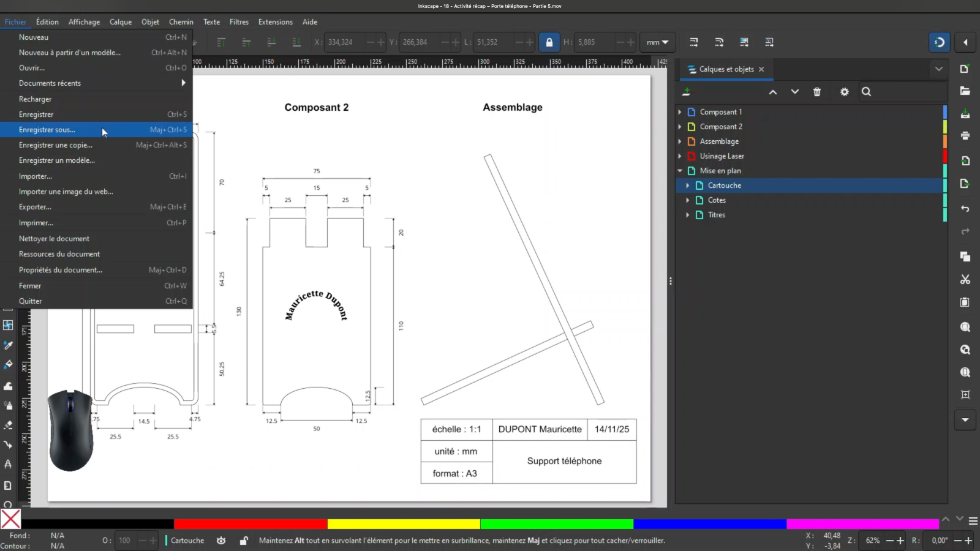Select the text tool in toolbox
This screenshot has width=980, height=551.
(x=8, y=463)
